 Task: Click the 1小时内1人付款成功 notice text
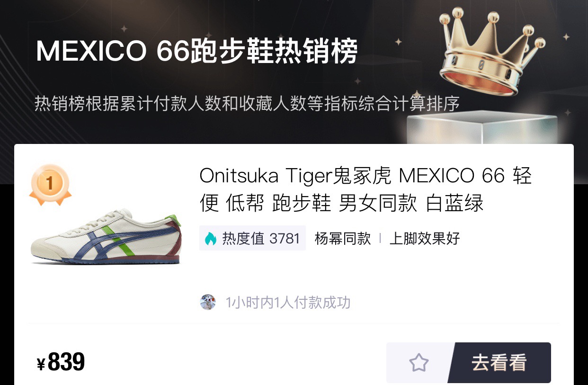pyautogui.click(x=288, y=303)
